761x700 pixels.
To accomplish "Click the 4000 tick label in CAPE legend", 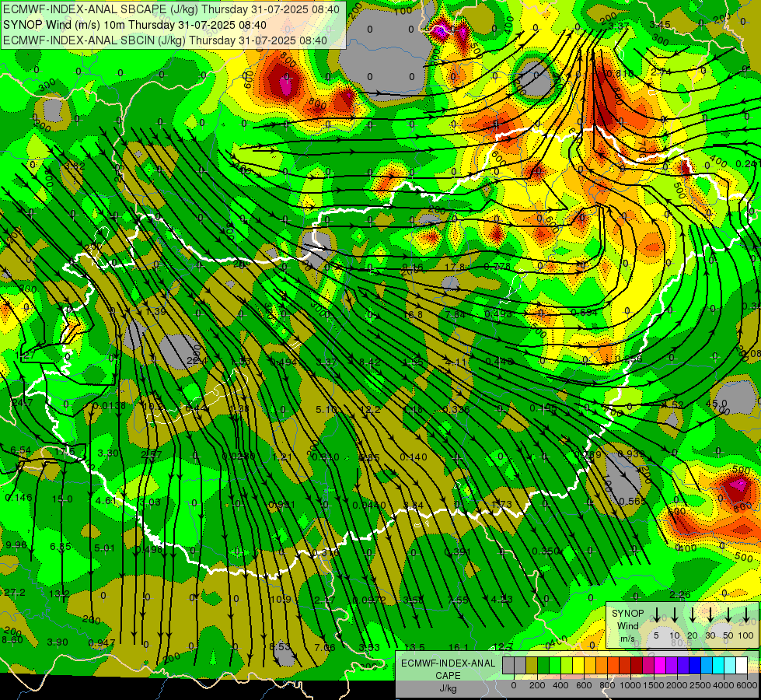I will click(x=723, y=685).
